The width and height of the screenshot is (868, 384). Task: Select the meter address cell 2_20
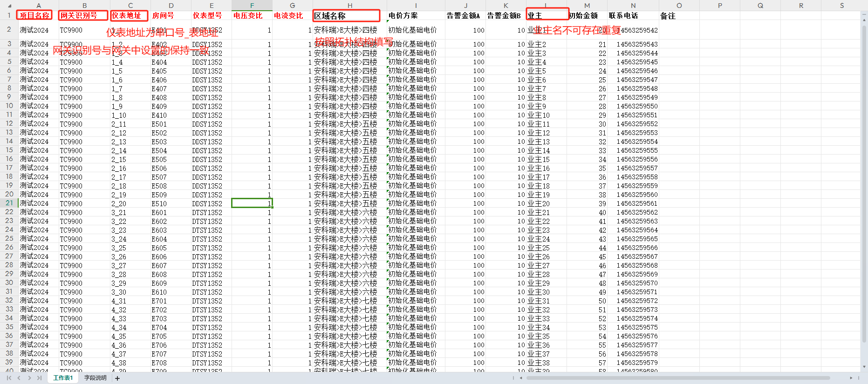click(130, 203)
